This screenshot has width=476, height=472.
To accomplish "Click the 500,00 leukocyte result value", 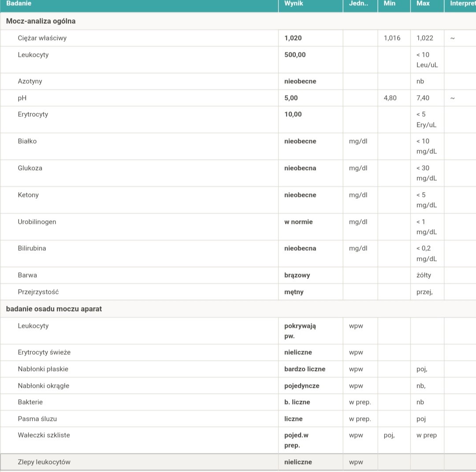I will pyautogui.click(x=295, y=55).
